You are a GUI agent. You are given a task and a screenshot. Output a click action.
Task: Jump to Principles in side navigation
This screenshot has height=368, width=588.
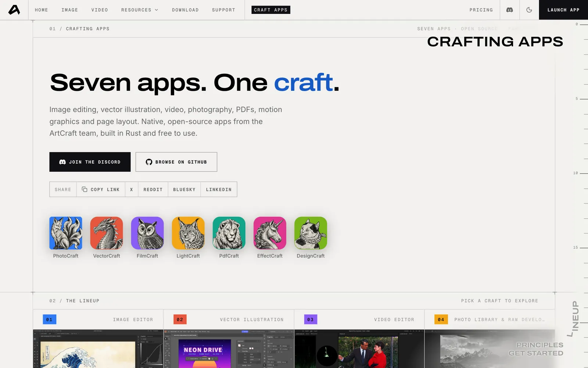[539, 345]
